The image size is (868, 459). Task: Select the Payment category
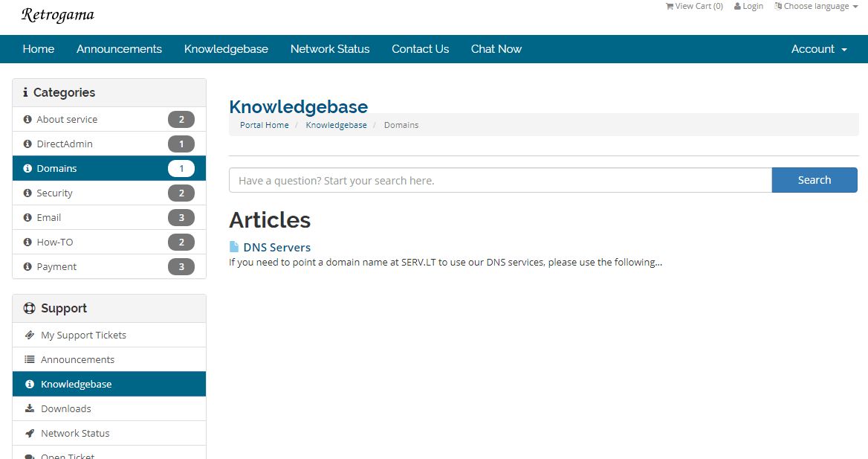pos(109,266)
